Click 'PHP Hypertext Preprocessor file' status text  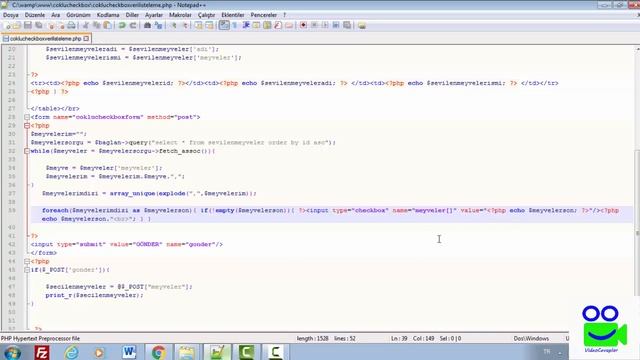pyautogui.click(x=40, y=338)
